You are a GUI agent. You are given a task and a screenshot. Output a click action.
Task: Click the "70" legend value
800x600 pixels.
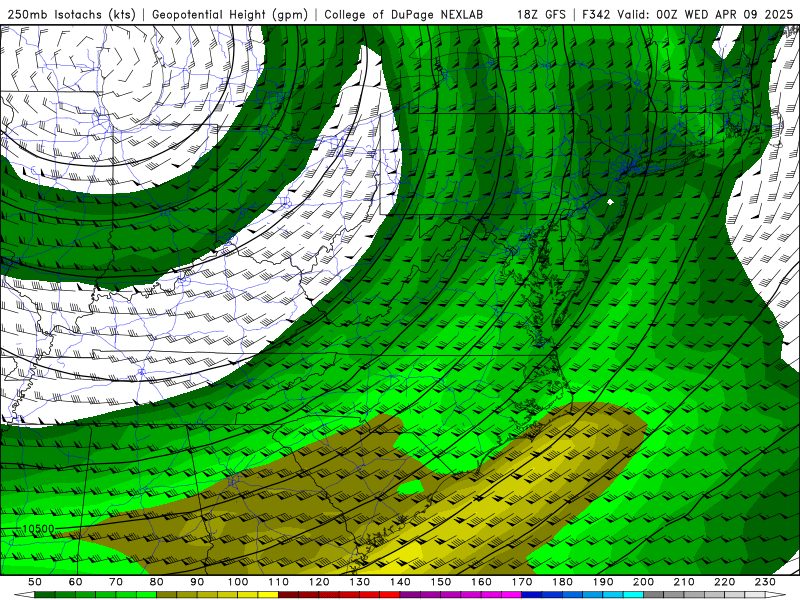coord(116,582)
